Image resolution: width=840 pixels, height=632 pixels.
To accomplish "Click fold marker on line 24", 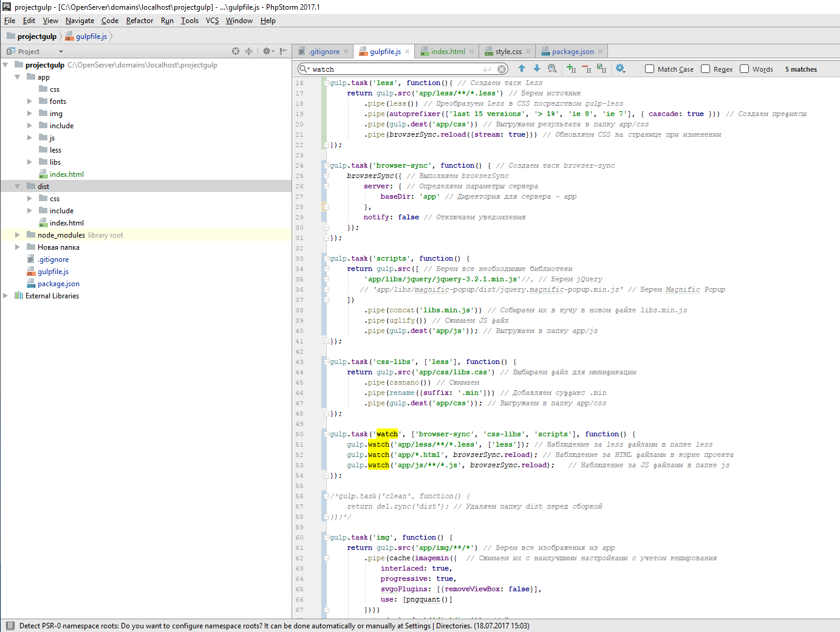I will (326, 165).
